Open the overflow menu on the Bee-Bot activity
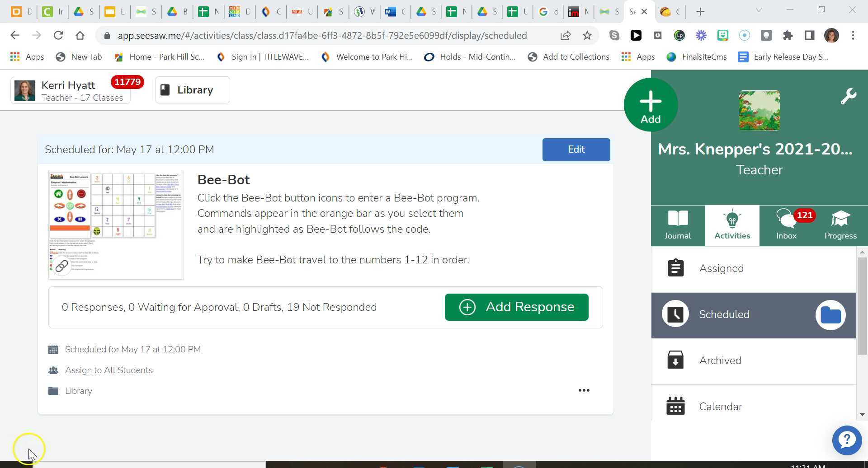This screenshot has height=468, width=868. [x=584, y=390]
